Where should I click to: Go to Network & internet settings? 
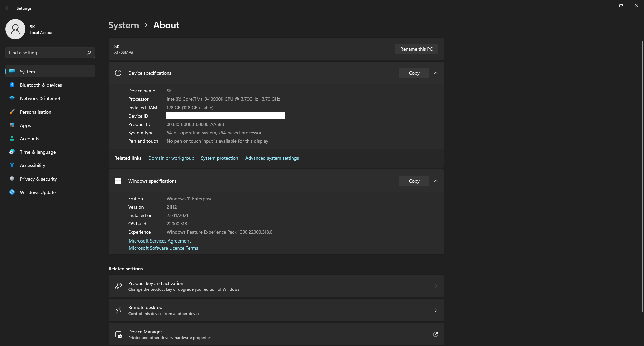[x=50, y=98]
